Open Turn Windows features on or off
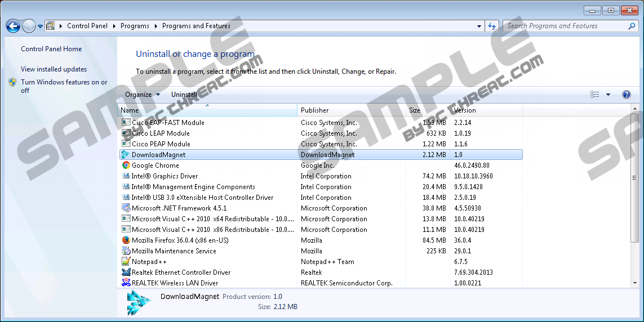 click(64, 86)
